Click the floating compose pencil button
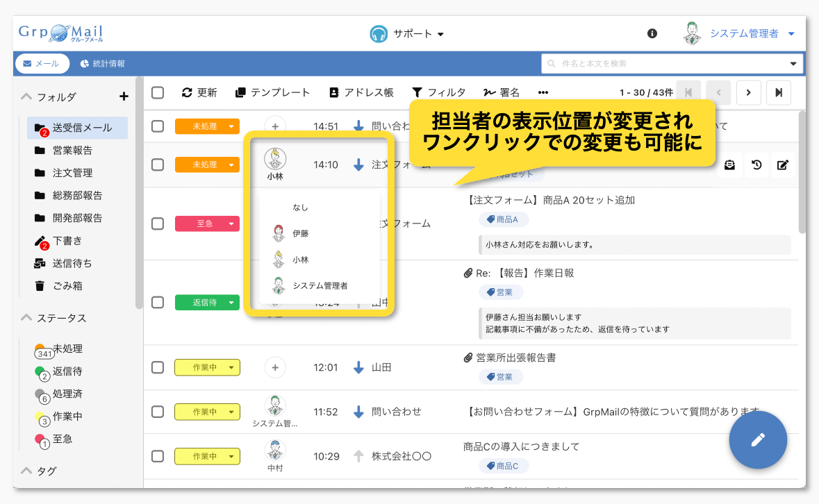The width and height of the screenshot is (819, 504). click(x=758, y=440)
